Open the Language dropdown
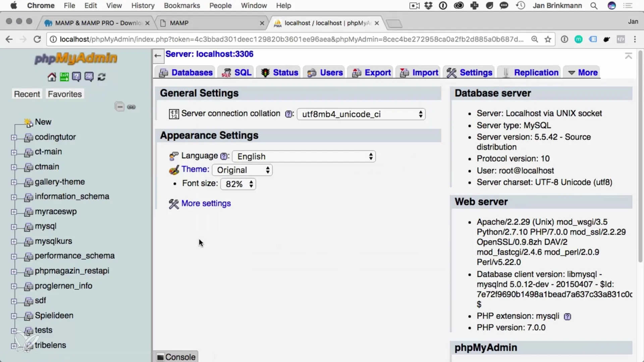 (x=304, y=157)
